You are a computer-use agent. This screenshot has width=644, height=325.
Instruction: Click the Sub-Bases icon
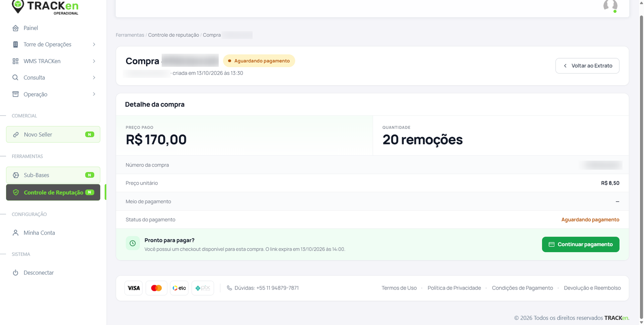(16, 175)
